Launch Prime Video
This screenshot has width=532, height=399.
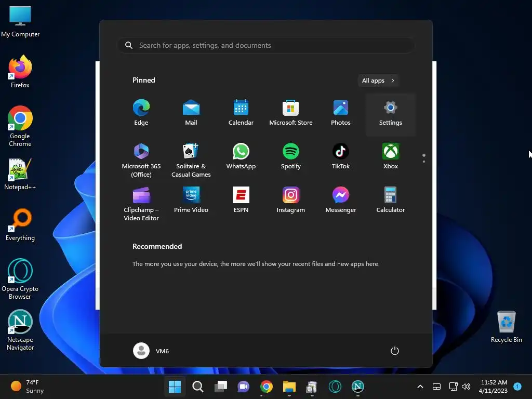pyautogui.click(x=191, y=200)
